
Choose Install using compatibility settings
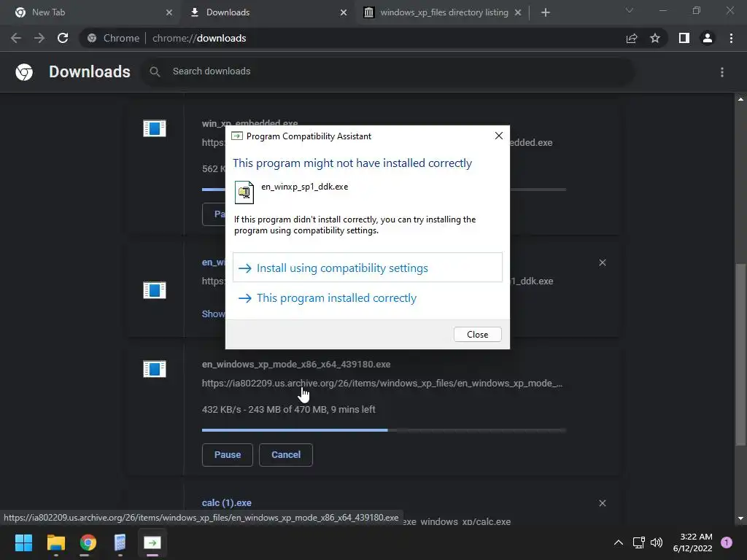368,268
